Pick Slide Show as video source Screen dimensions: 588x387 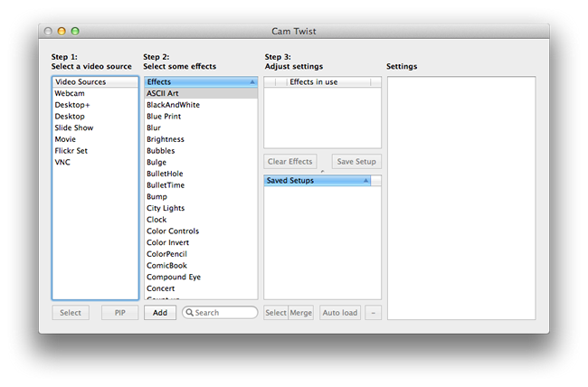tap(95, 127)
